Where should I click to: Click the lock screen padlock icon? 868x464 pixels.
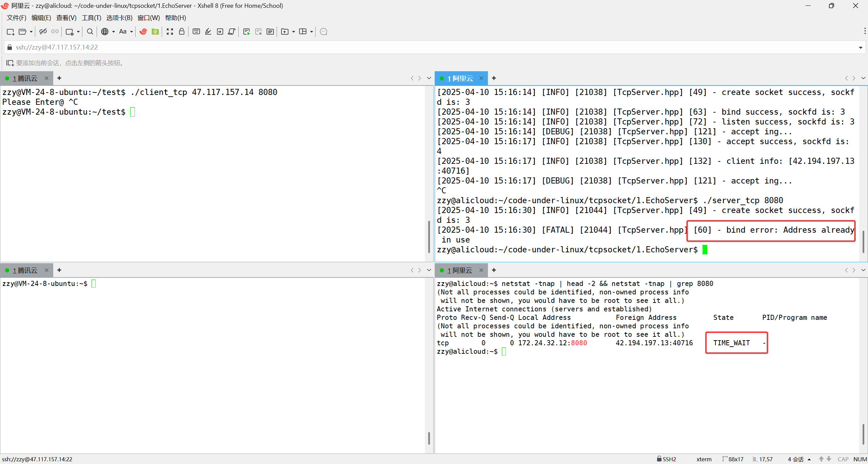pyautogui.click(x=182, y=32)
